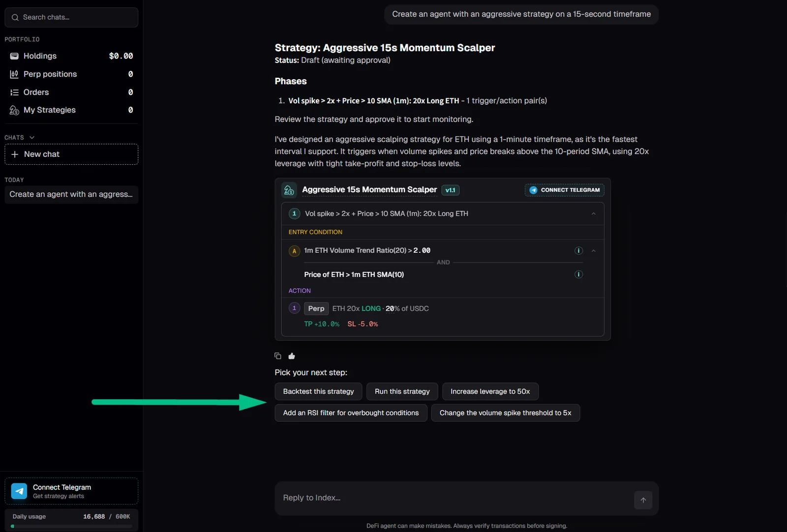Screen dimensions: 787x532
Task: Click the v1.1 version badge
Action: [x=451, y=190]
